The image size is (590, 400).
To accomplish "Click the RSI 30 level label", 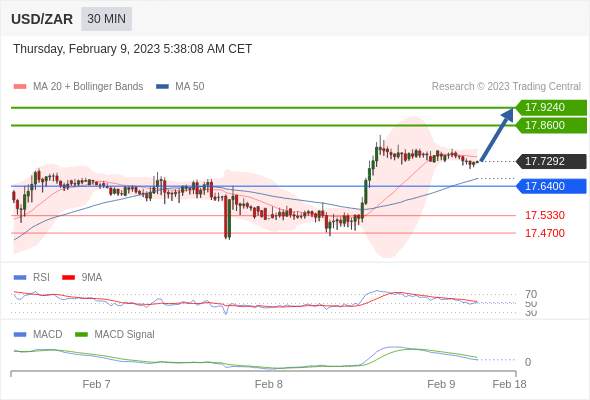I will (x=531, y=313).
